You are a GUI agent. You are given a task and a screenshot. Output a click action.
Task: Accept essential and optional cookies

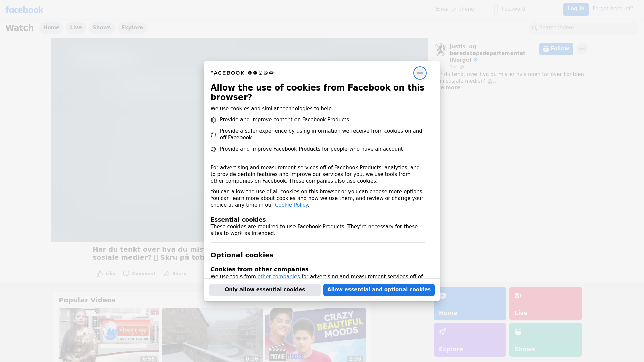379,290
